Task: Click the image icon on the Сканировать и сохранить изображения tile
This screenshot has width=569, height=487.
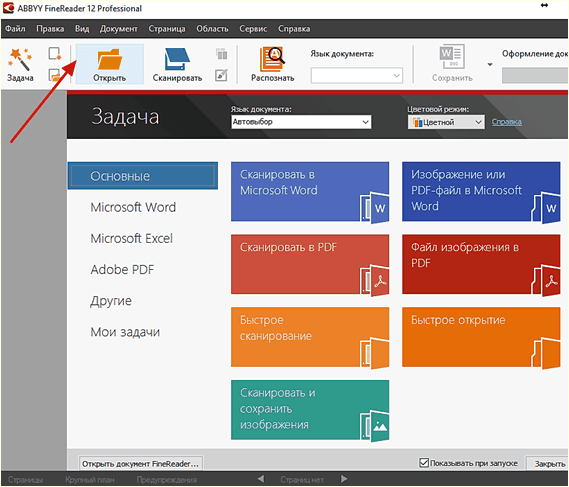Action: [375, 426]
